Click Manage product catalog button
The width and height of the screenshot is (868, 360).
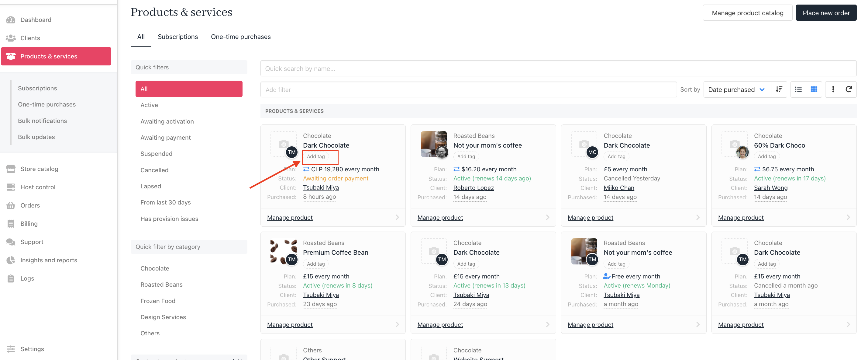pos(747,13)
